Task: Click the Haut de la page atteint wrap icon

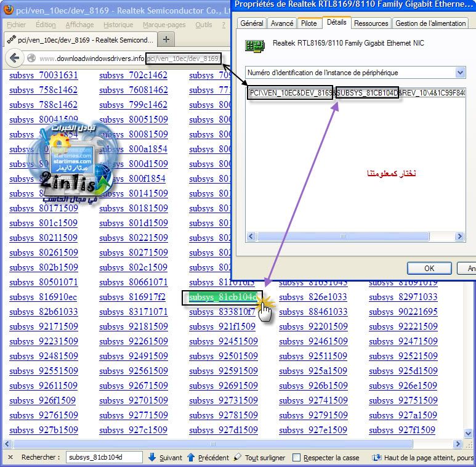Action: (x=377, y=457)
